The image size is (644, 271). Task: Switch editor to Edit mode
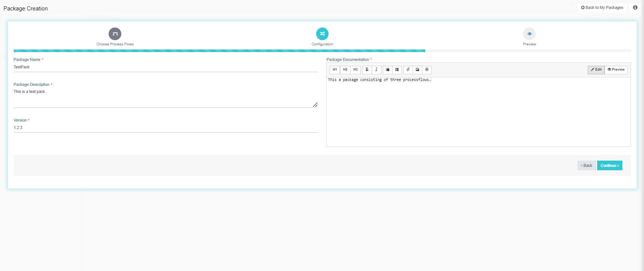(596, 70)
